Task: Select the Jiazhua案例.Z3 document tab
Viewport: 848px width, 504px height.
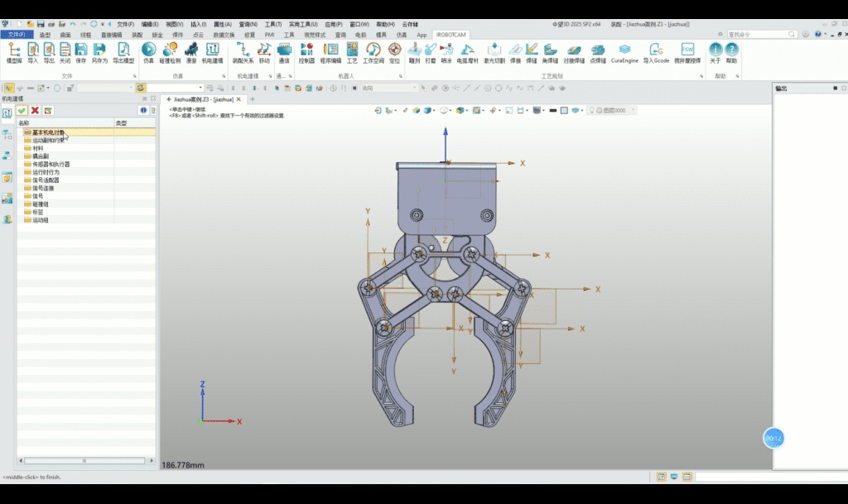Action: tap(204, 99)
